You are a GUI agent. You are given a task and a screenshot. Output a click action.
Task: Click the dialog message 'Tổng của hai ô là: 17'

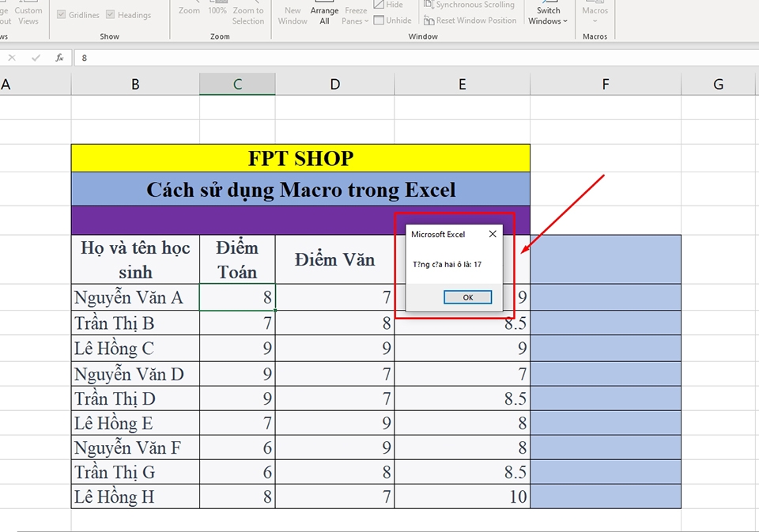click(x=447, y=264)
